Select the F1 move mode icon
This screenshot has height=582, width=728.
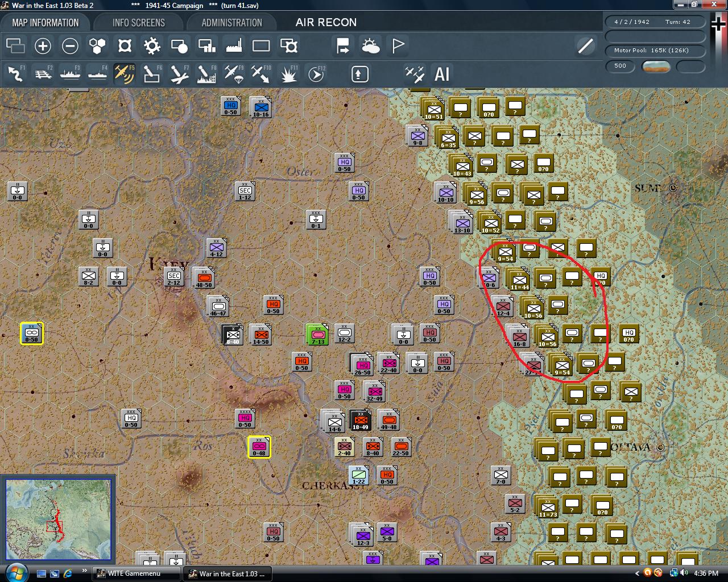tap(15, 74)
